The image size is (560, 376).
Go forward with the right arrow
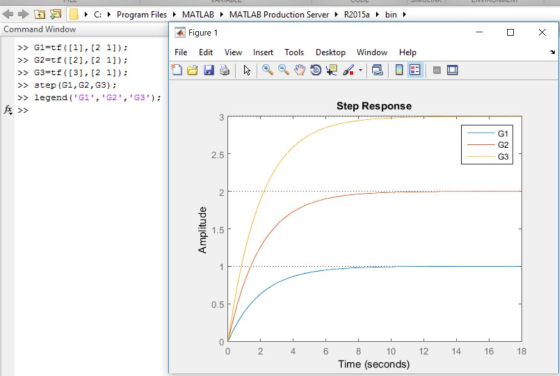pyautogui.click(x=23, y=14)
